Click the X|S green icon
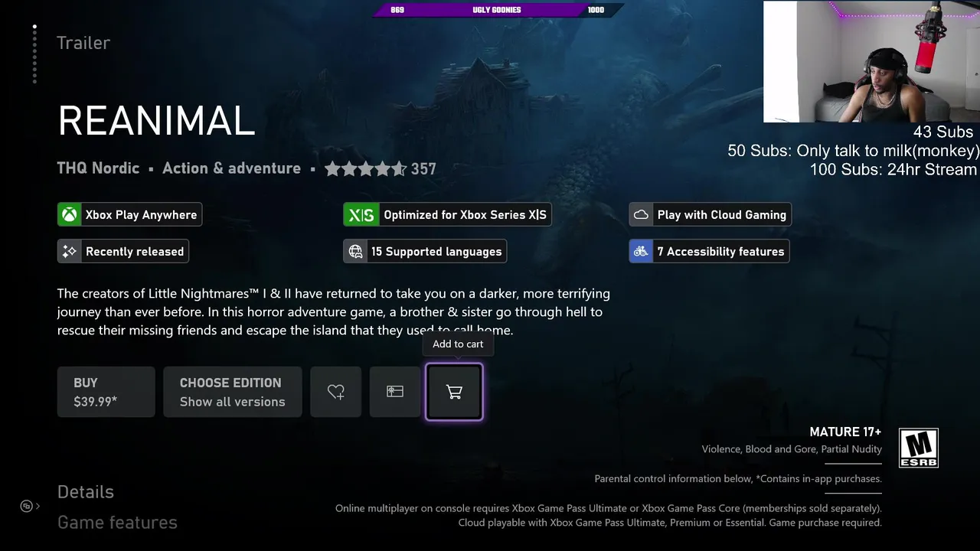Screen dimensions: 980x551 point(361,215)
